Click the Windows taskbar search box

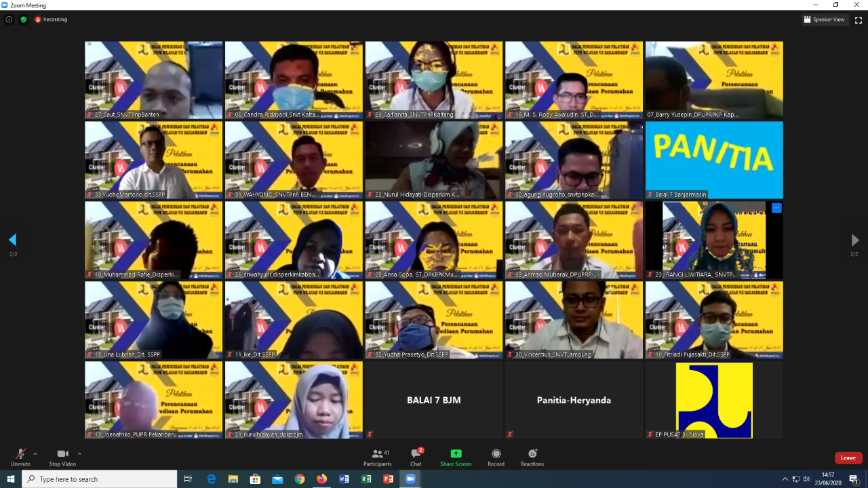click(x=100, y=479)
